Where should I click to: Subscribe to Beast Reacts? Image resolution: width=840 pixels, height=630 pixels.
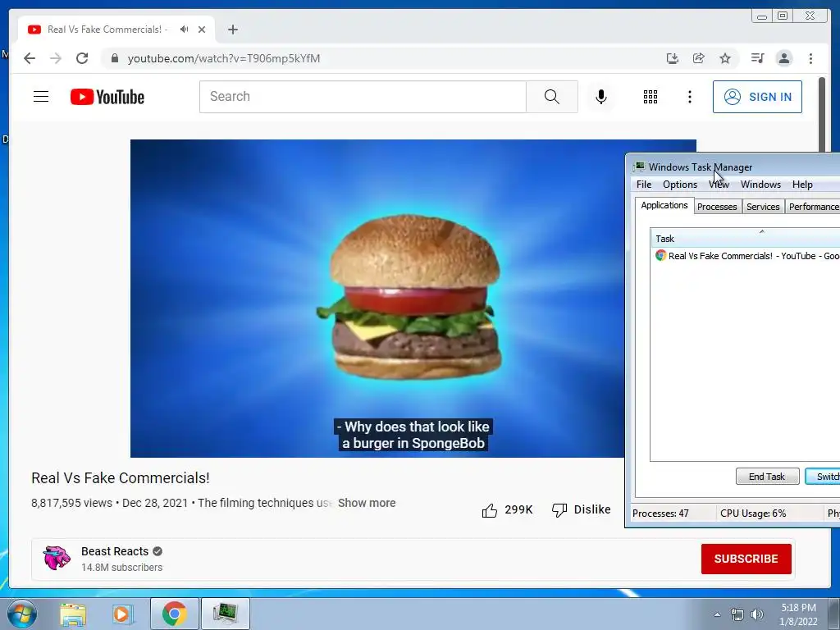click(x=746, y=559)
